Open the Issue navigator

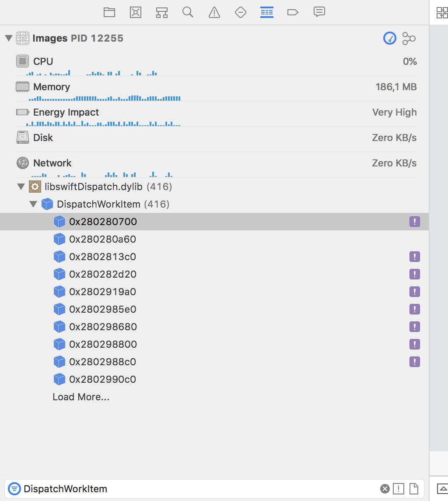click(214, 12)
